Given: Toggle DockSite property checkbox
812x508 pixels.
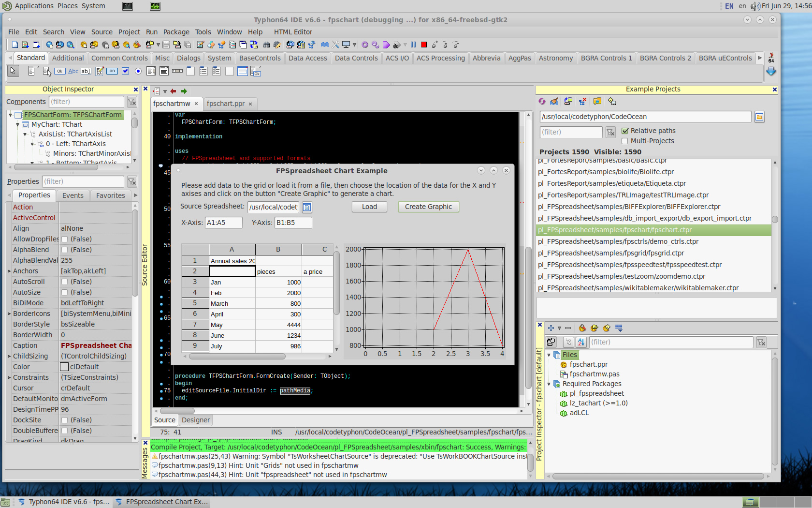Looking at the screenshot, I should pyautogui.click(x=64, y=420).
